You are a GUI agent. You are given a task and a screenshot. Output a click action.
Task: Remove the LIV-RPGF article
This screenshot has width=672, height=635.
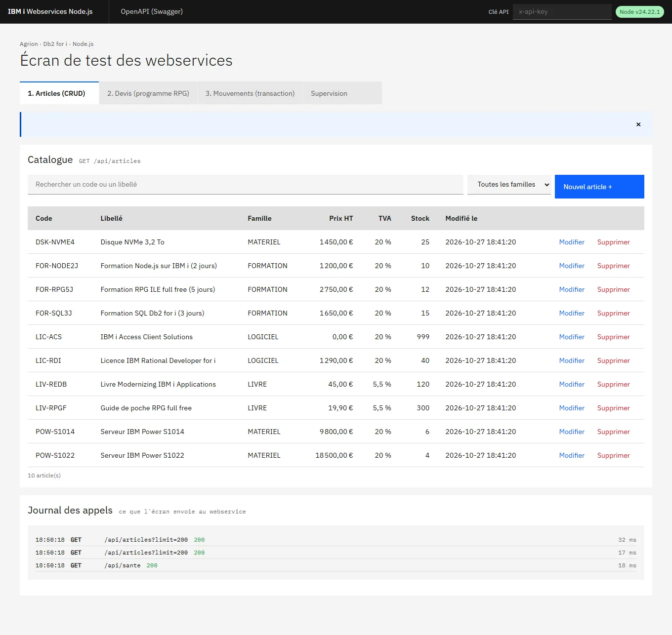[x=613, y=408]
